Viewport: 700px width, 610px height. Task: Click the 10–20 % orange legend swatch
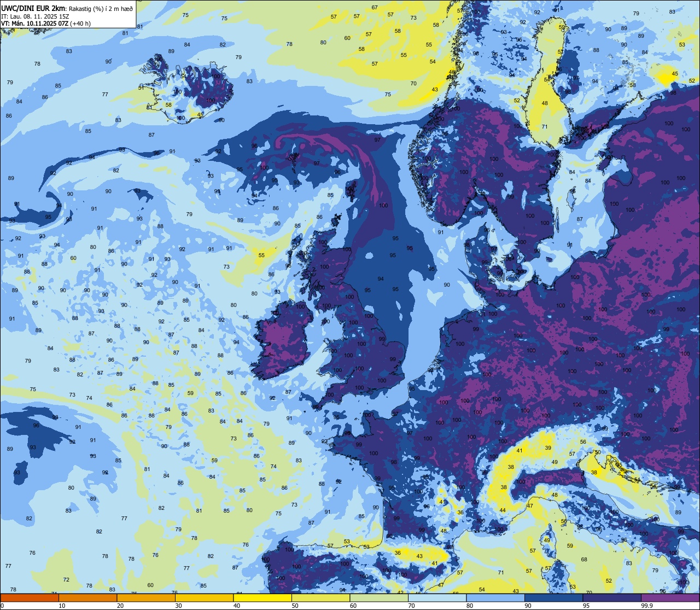click(x=87, y=597)
